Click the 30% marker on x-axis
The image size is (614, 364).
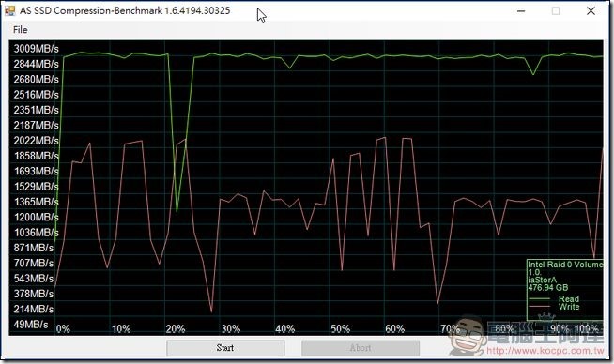pyautogui.click(x=231, y=328)
